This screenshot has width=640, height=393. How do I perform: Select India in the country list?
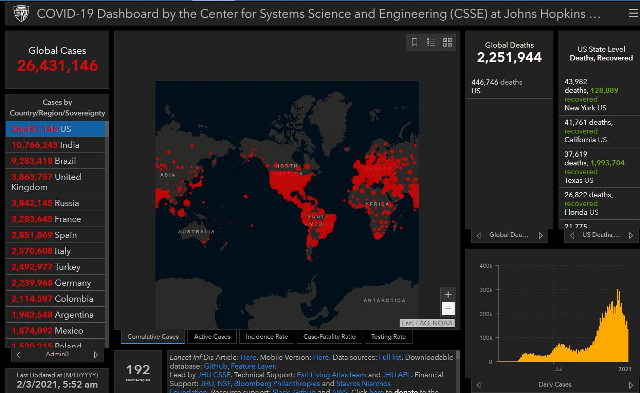56,145
